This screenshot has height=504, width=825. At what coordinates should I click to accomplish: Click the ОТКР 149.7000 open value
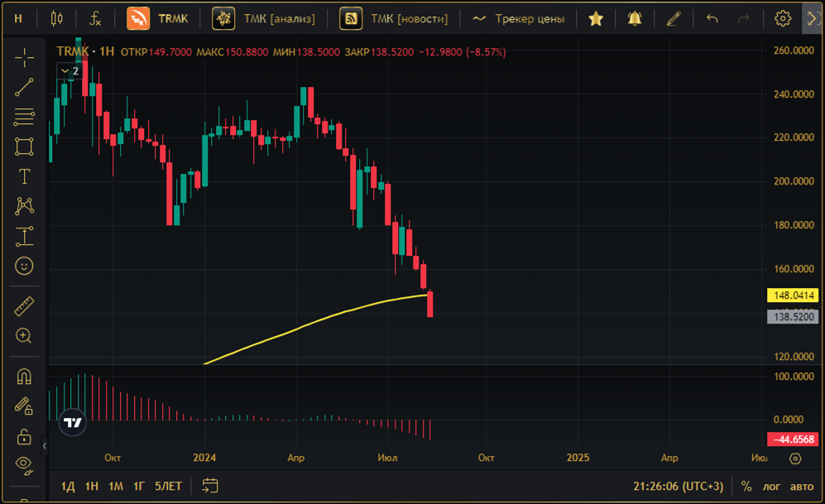[x=156, y=52]
